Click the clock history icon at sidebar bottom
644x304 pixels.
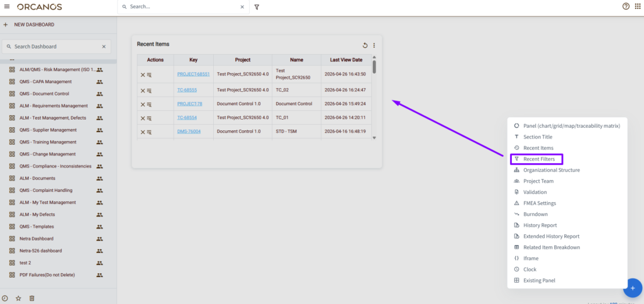coord(5,298)
